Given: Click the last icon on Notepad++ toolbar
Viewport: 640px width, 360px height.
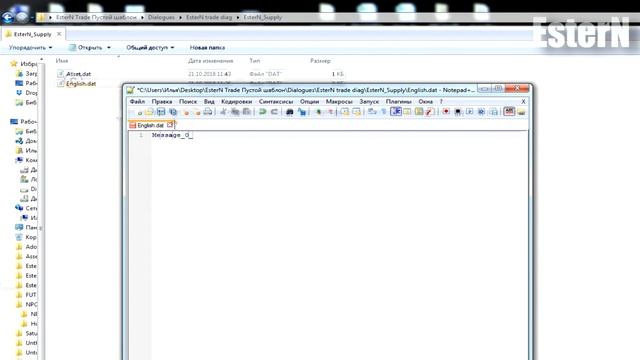Looking at the screenshot, I should (x=521, y=111).
